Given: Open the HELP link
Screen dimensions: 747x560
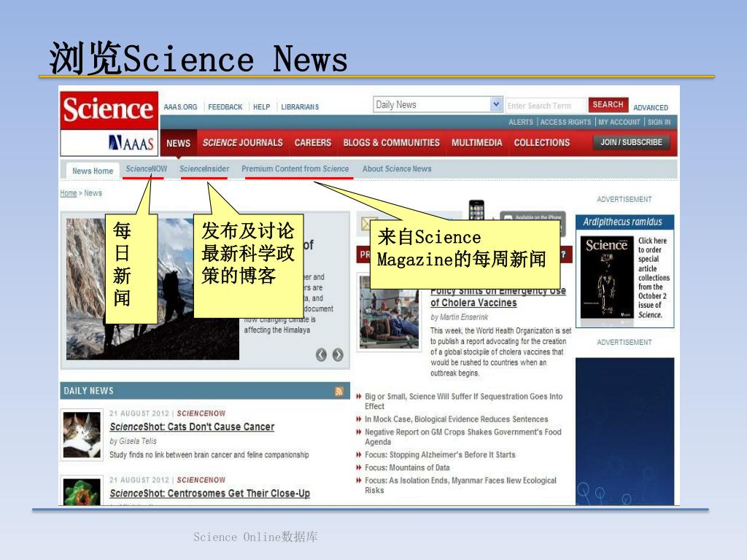Looking at the screenshot, I should pyautogui.click(x=262, y=107).
